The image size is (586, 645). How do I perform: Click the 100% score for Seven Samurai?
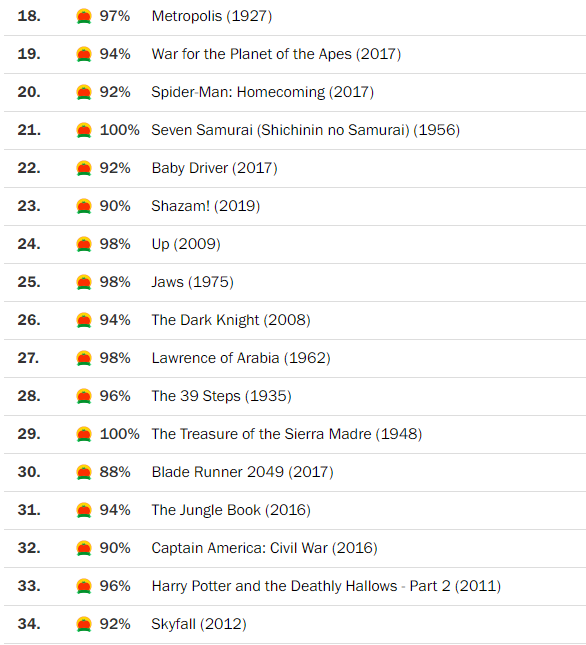120,130
